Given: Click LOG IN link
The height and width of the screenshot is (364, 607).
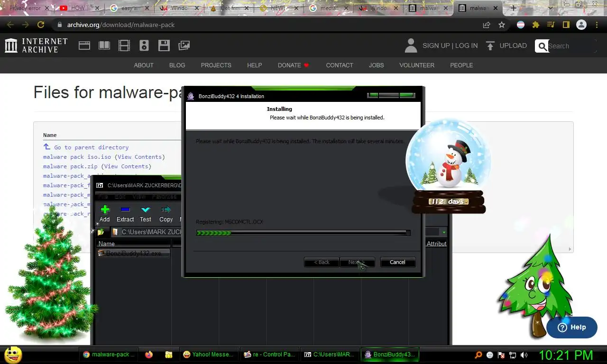Looking at the screenshot, I should [466, 45].
